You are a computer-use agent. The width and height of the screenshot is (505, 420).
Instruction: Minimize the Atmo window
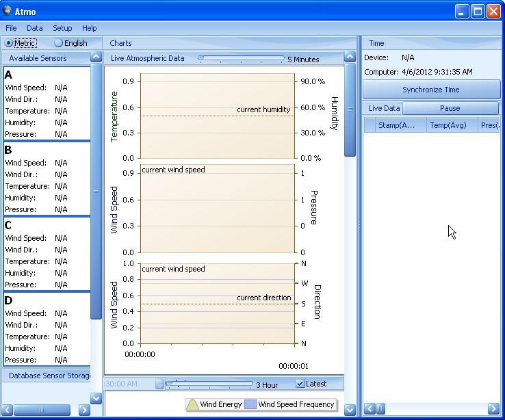coord(461,12)
